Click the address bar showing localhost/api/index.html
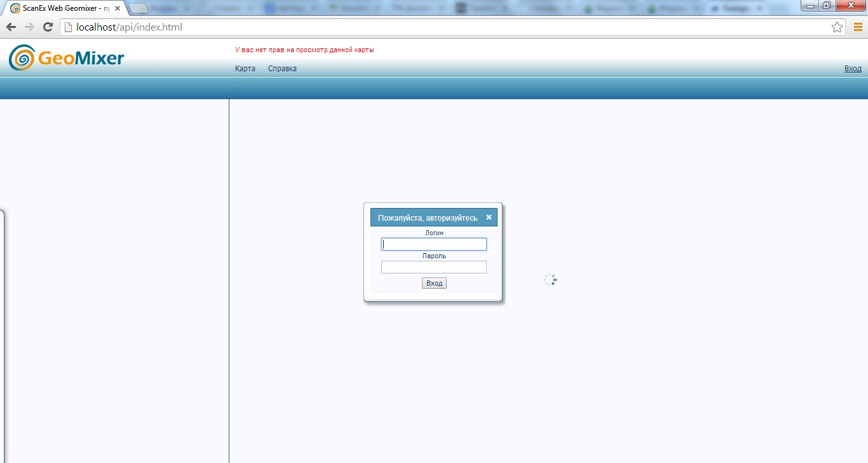Viewport: 868px width, 463px height. pyautogui.click(x=454, y=27)
